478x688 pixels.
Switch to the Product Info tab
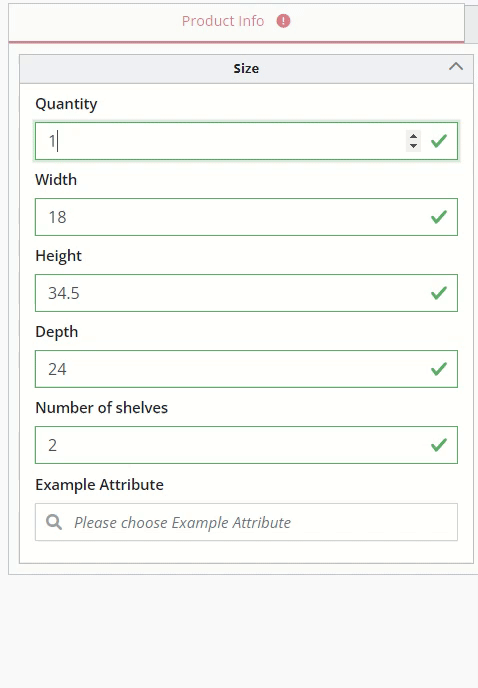click(x=236, y=21)
